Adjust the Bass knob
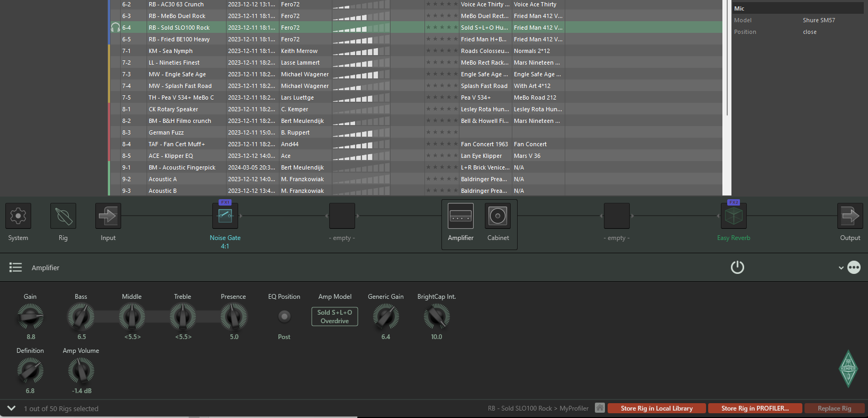Screen dimensions: 868x418 click(x=81, y=317)
